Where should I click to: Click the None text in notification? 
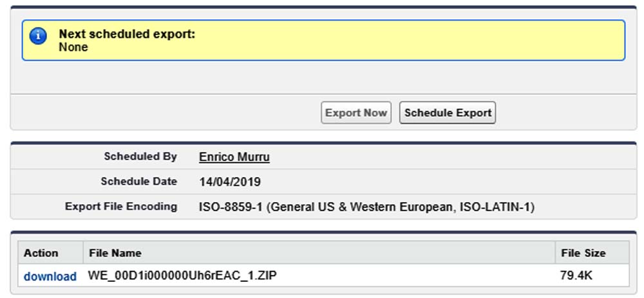pyautogui.click(x=73, y=47)
